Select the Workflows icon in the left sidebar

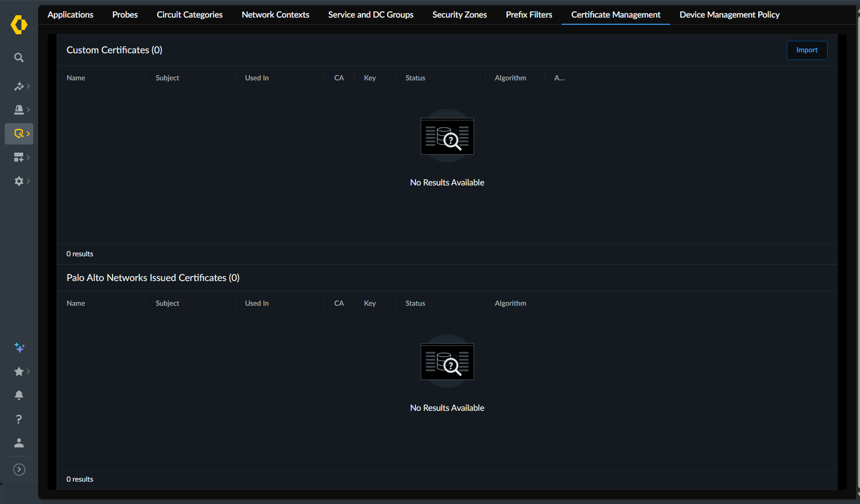click(x=19, y=86)
